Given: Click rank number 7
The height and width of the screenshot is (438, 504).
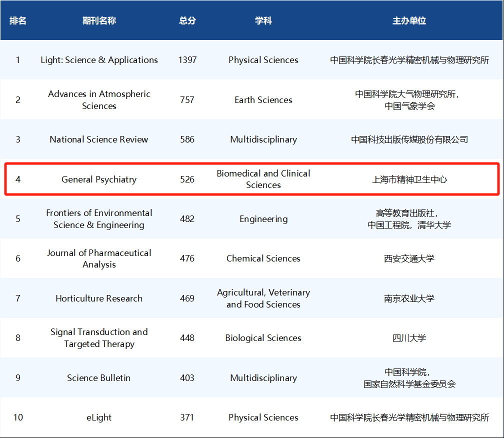Looking at the screenshot, I should 18,298.
